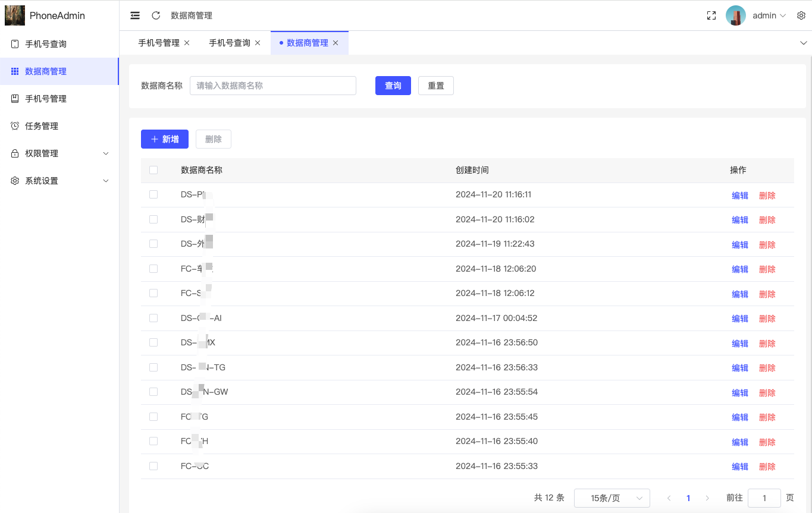Screen dimensions: 812x513
Task: Click the phone icon beside 手机号查询
Action: coord(15,44)
